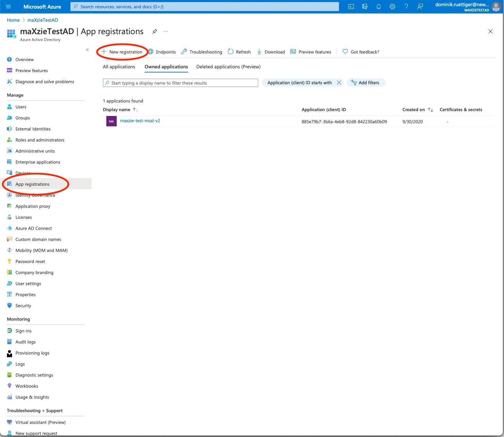This screenshot has height=437, width=504.
Task: Open the ellipsis more options menu
Action: [x=166, y=31]
